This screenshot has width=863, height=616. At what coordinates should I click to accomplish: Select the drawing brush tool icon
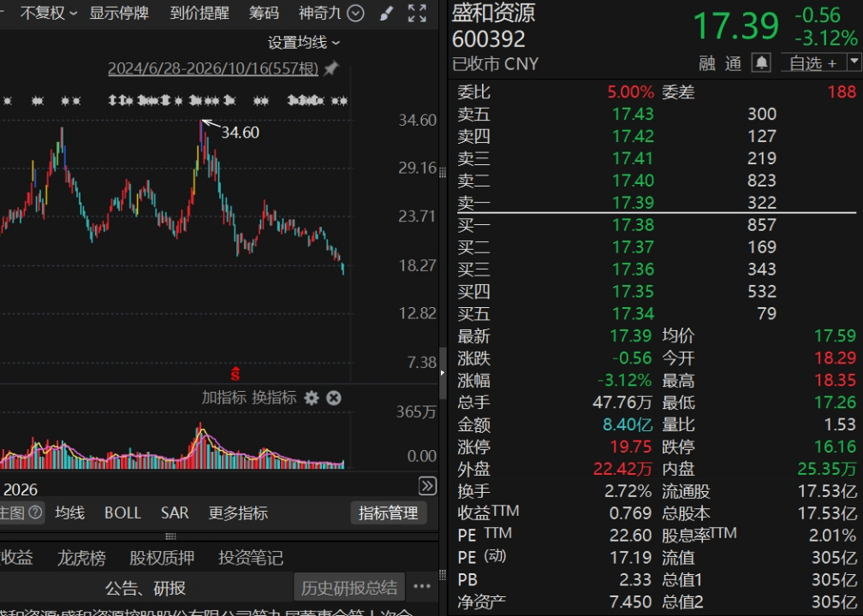click(x=386, y=13)
